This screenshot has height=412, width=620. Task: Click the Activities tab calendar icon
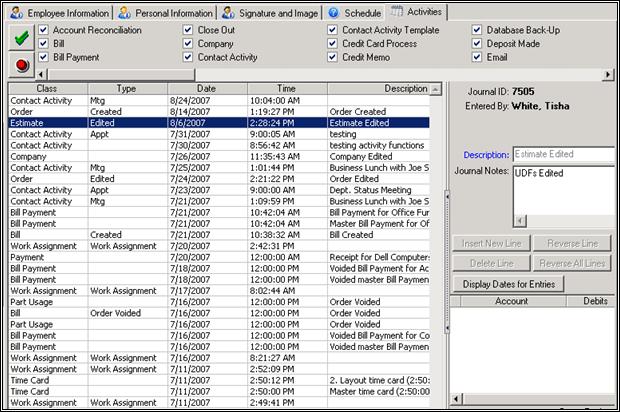tap(397, 11)
